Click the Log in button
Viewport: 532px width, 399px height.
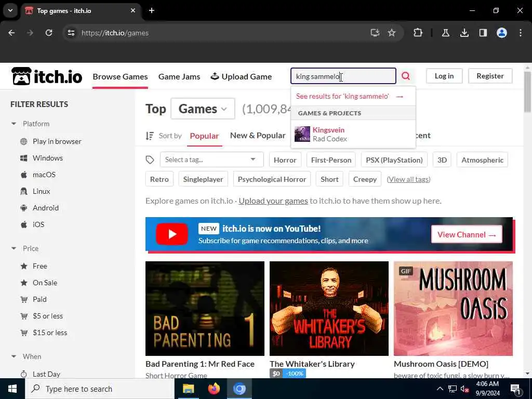pos(444,76)
